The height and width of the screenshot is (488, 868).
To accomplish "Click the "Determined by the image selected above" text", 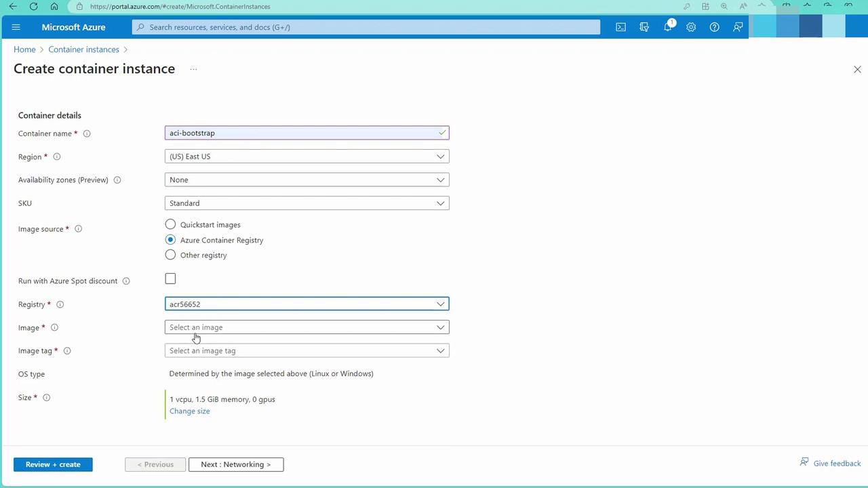I will (x=271, y=373).
